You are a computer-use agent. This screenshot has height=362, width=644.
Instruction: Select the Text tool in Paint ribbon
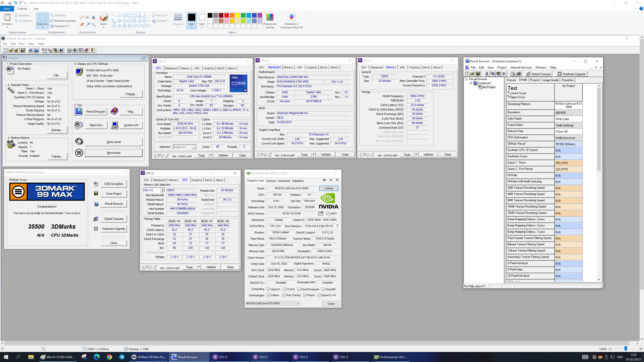click(93, 17)
